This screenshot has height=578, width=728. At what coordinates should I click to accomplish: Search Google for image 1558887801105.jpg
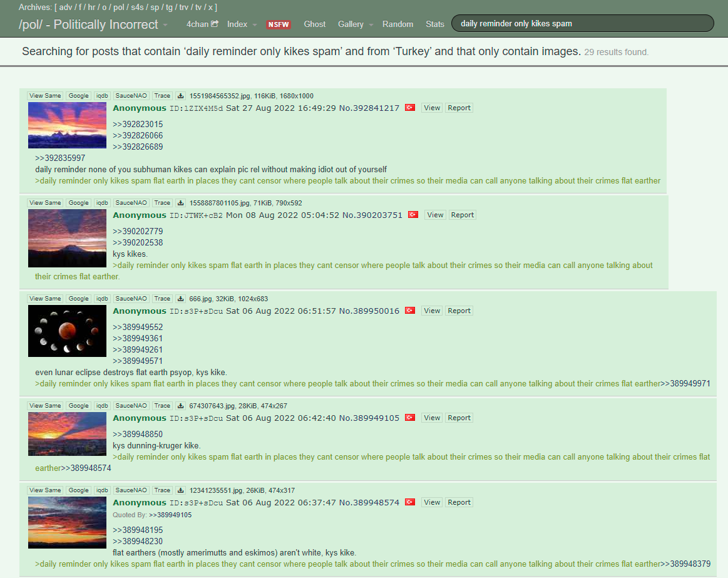78,203
